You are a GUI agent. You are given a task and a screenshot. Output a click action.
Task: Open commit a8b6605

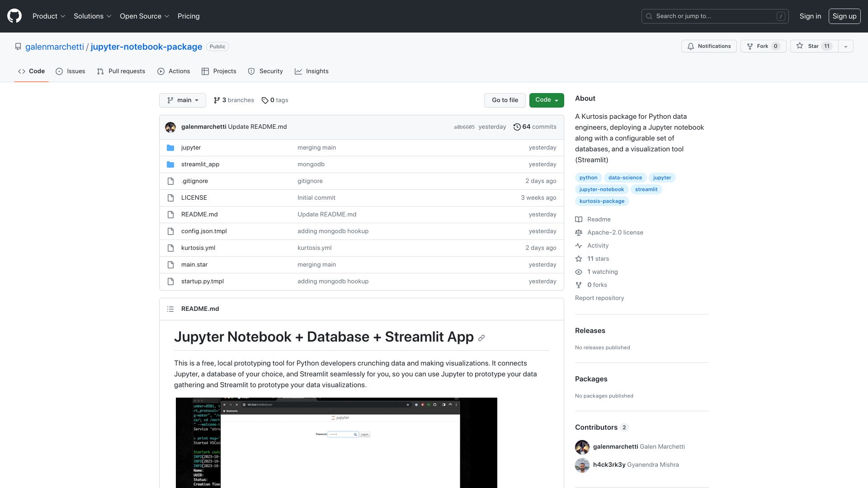[x=464, y=127]
